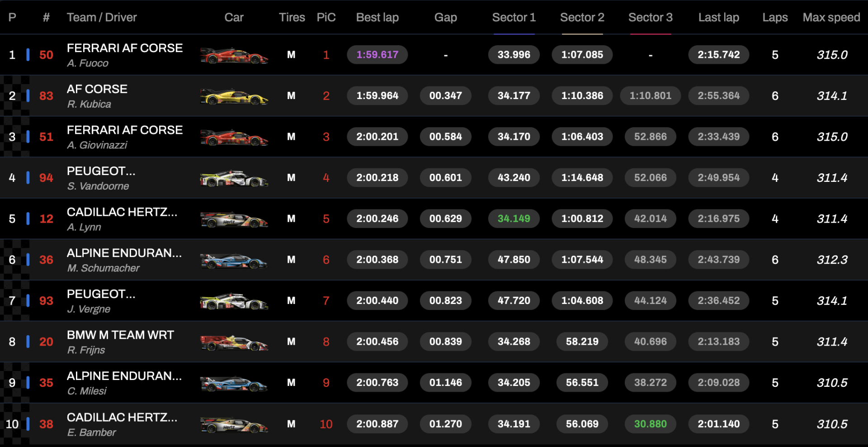Click the #12 Cadillac Hertz car image
The image size is (868, 447).
234,219
